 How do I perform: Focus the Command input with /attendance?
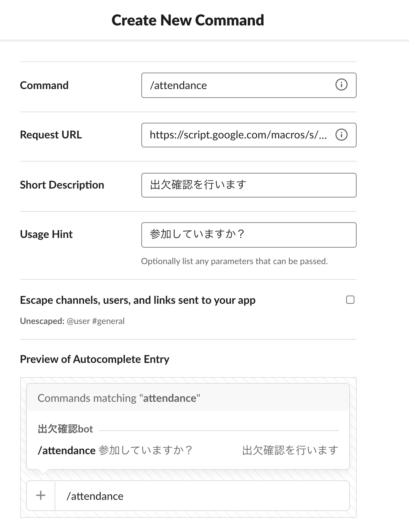pos(249,85)
